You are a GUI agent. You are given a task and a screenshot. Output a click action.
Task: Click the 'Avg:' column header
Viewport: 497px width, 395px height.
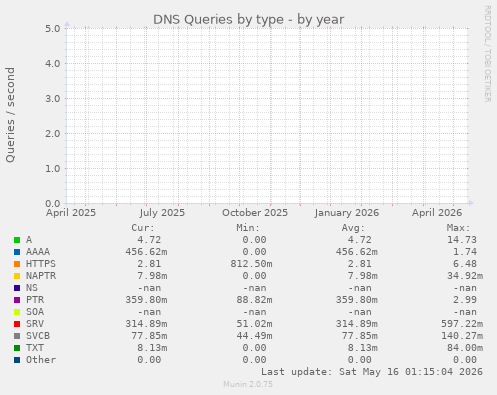[353, 228]
